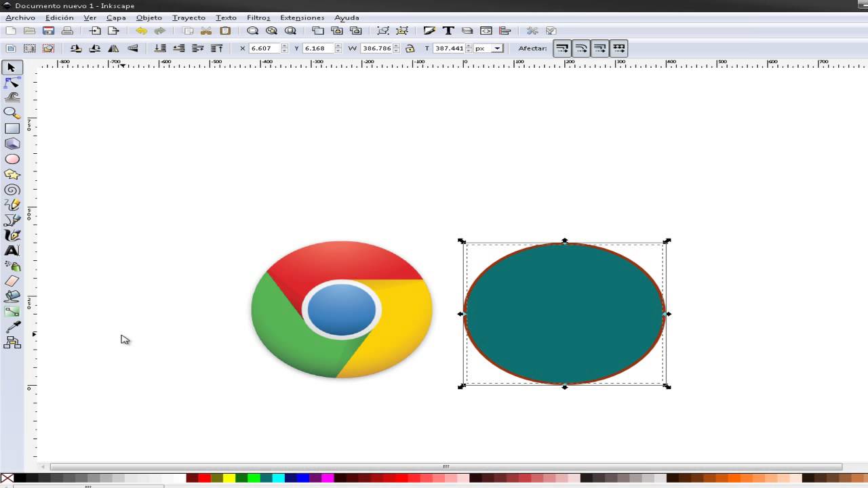
Task: Click the Import icon
Action: click(95, 30)
